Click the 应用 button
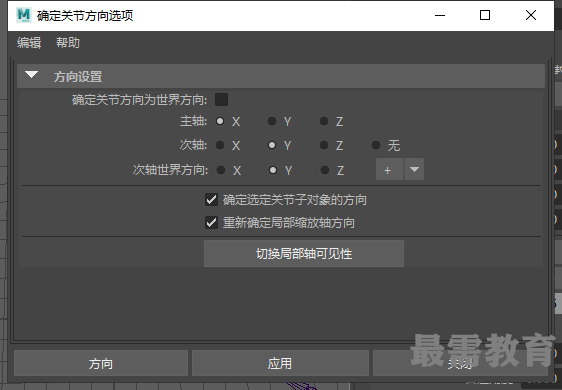The width and height of the screenshot is (562, 390). pyautogui.click(x=280, y=363)
